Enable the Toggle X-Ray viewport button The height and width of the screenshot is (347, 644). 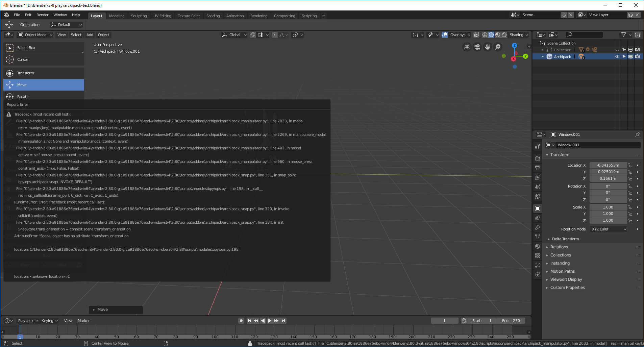476,35
